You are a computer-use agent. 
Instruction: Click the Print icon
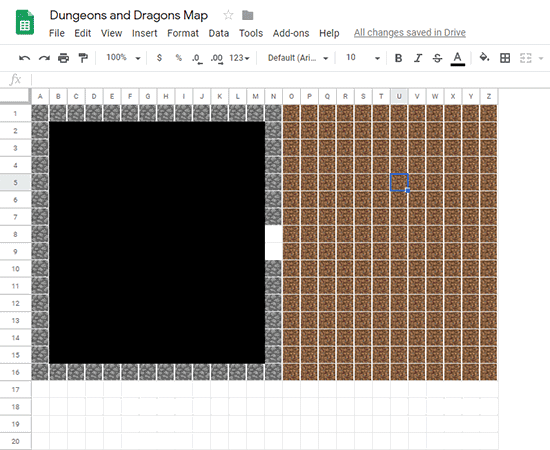tap(63, 58)
